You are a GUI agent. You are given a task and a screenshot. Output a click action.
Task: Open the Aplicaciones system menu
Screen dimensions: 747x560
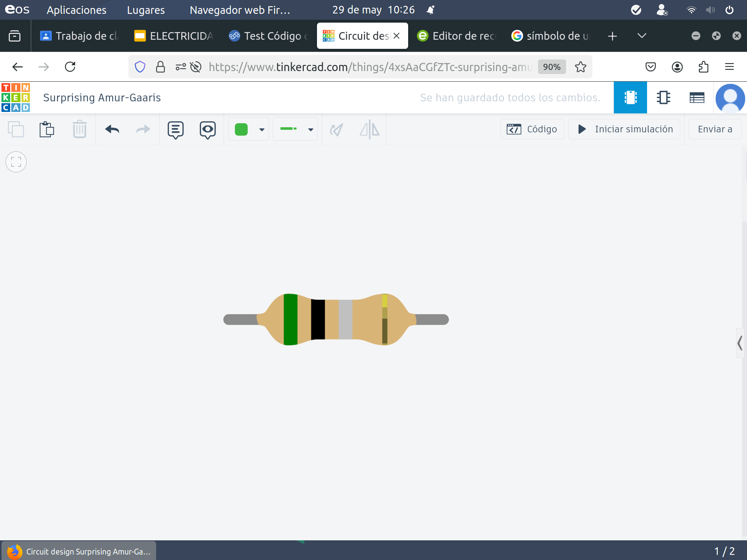point(76,10)
